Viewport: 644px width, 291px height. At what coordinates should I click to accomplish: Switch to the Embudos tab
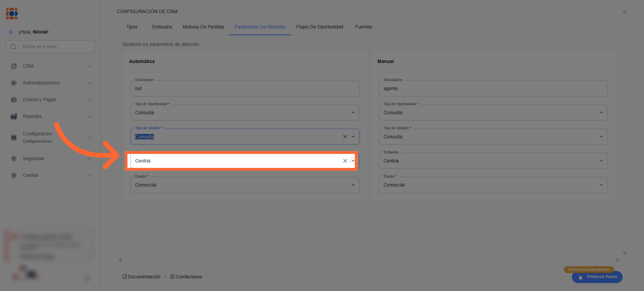pyautogui.click(x=162, y=27)
